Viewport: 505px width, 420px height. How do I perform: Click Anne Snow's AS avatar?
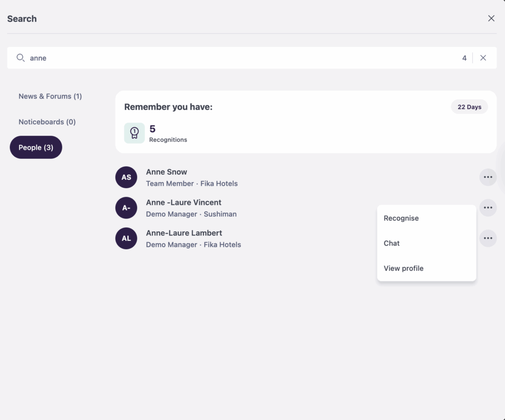tap(126, 177)
